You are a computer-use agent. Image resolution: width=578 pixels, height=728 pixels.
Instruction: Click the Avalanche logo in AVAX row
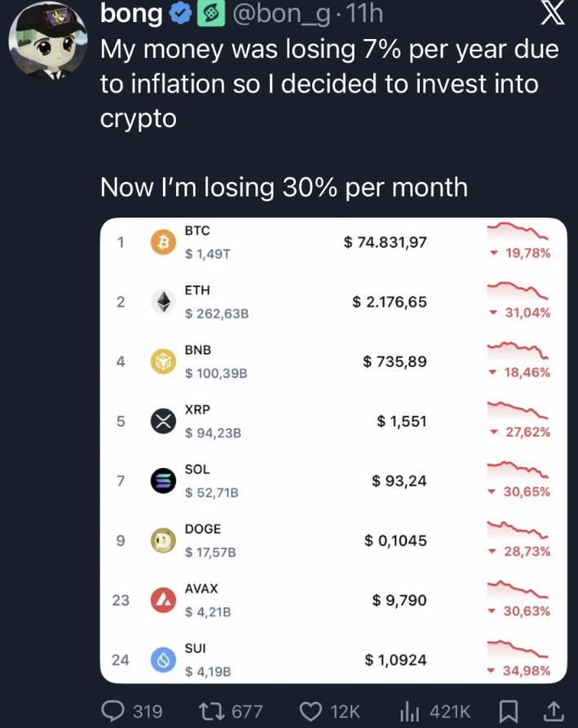163,600
